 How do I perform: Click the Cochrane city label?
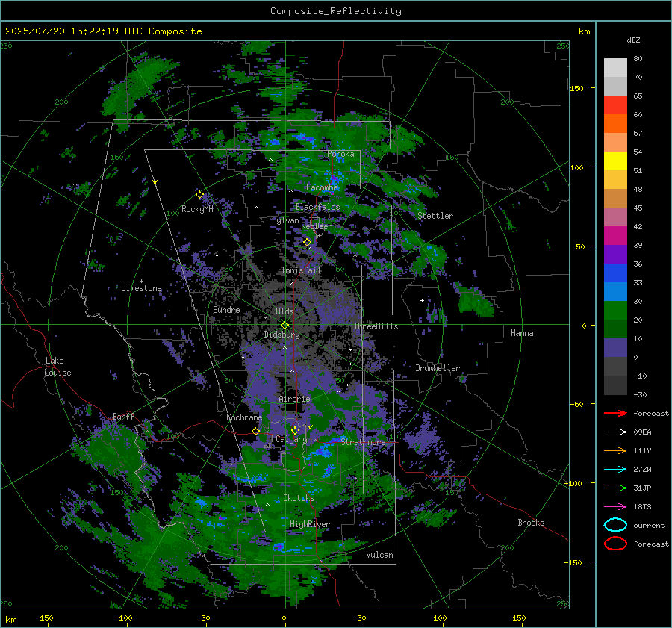tap(244, 417)
